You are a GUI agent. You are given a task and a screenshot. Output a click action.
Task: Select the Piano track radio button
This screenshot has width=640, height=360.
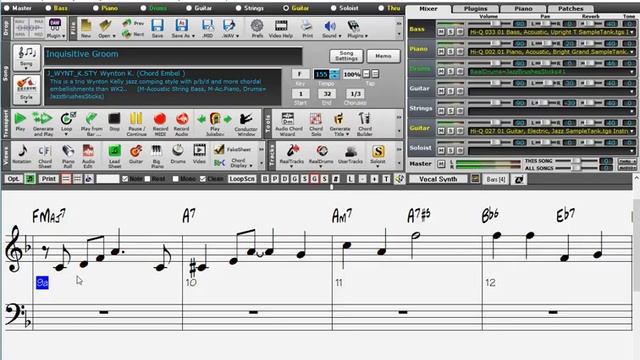[x=96, y=8]
